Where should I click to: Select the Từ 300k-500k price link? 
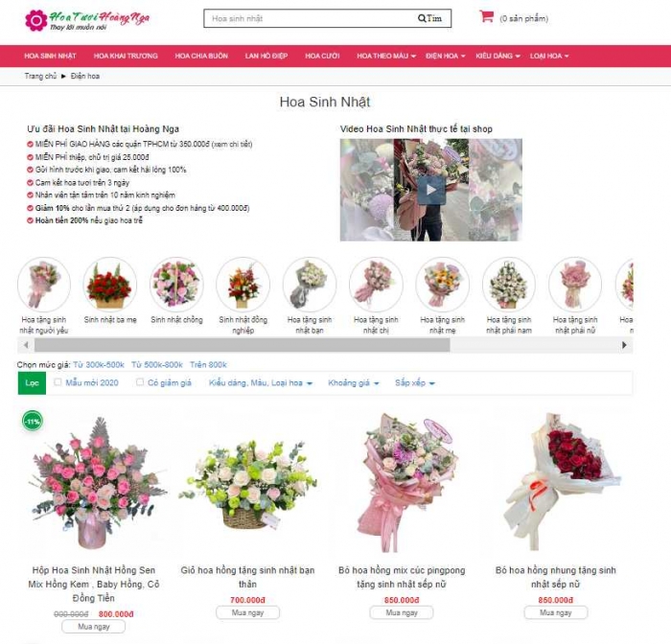click(99, 365)
